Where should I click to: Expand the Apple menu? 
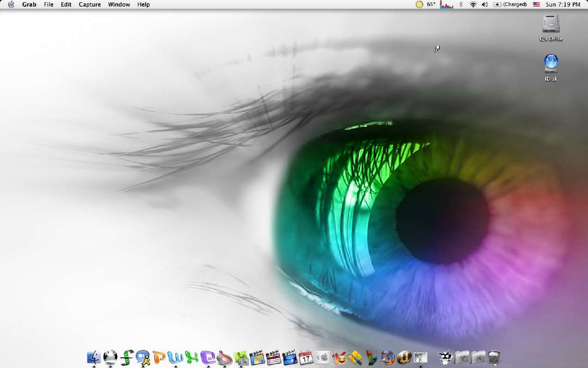tap(11, 4)
